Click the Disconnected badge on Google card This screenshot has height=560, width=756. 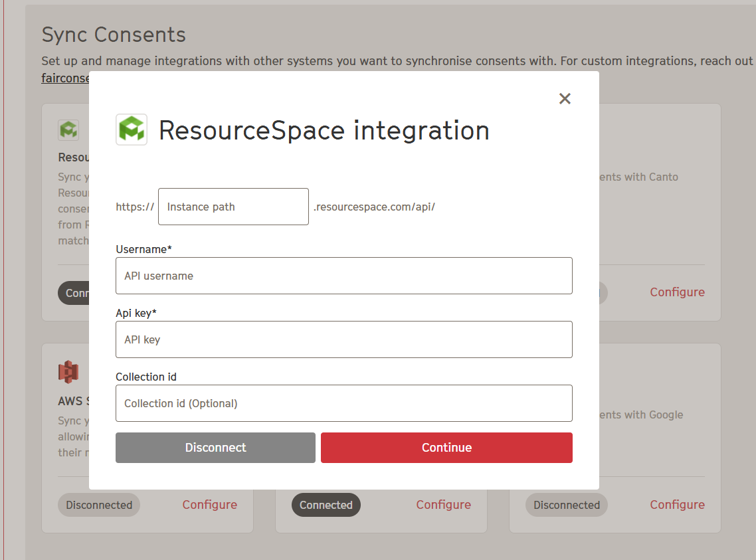pos(567,505)
